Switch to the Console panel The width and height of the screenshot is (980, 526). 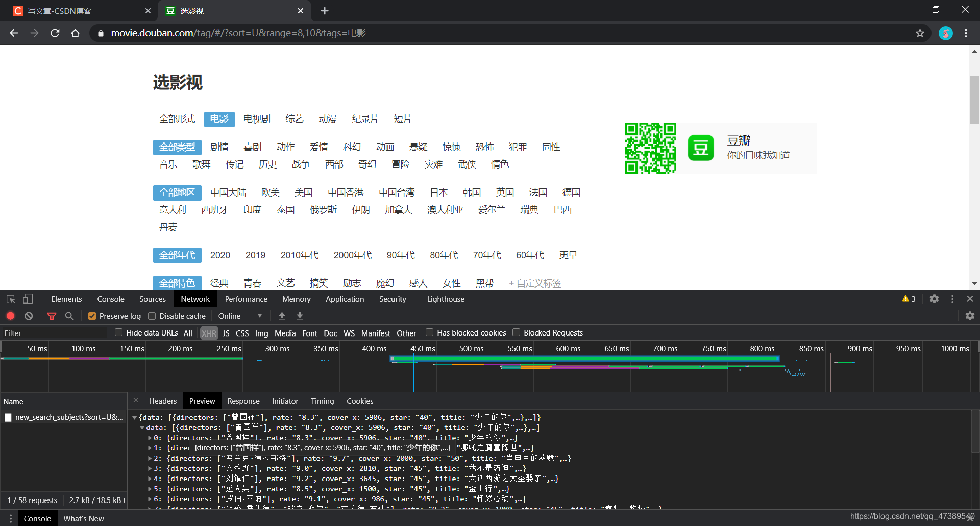[111, 299]
